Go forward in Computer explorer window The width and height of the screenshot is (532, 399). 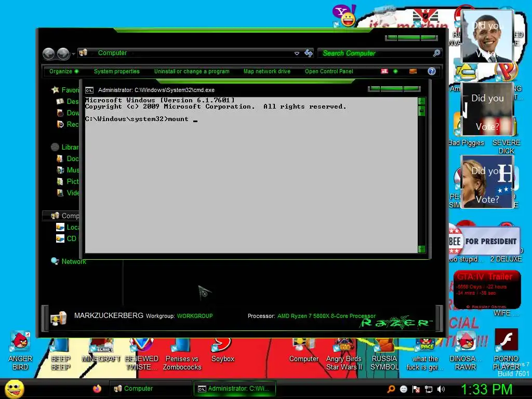coord(63,54)
